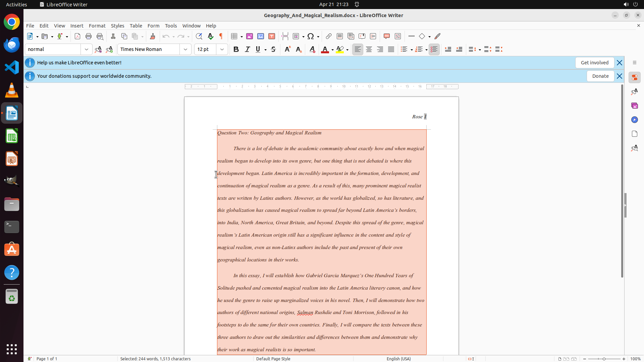Toggle formatting marks pilcrow button
644x362 pixels.
221,36
